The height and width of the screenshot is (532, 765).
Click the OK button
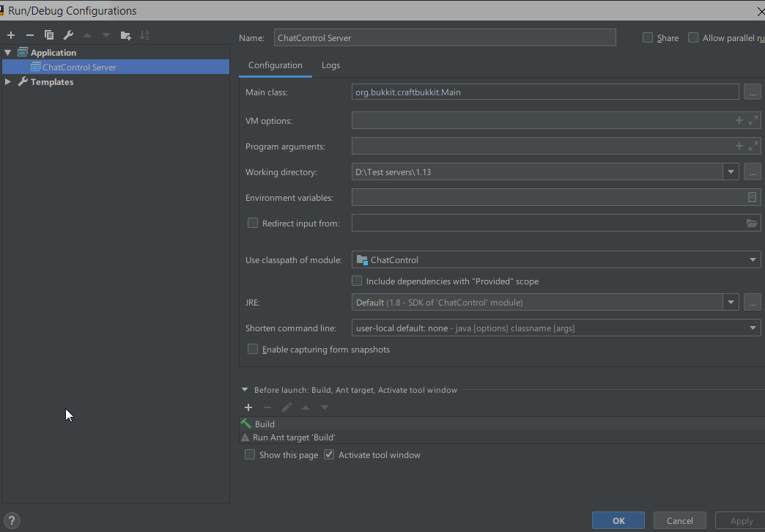pyautogui.click(x=618, y=520)
